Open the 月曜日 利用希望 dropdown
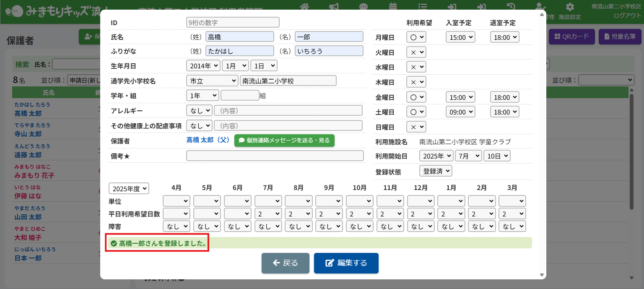 click(416, 37)
